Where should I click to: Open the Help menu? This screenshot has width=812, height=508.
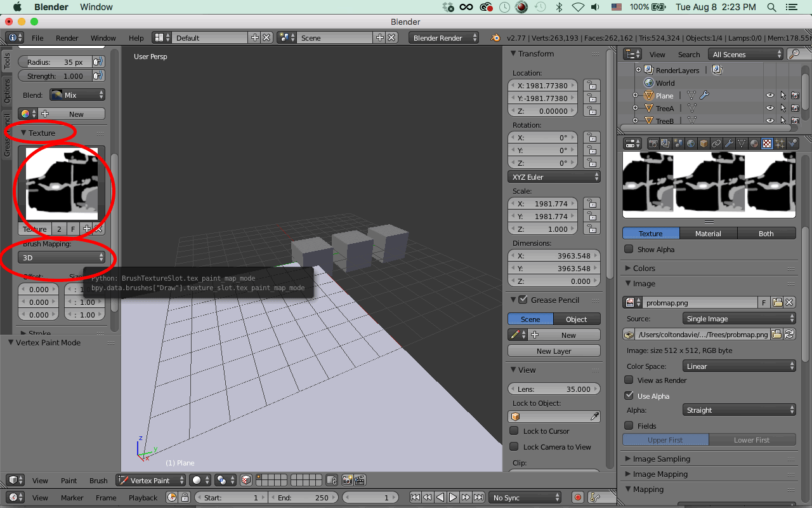[x=136, y=37]
